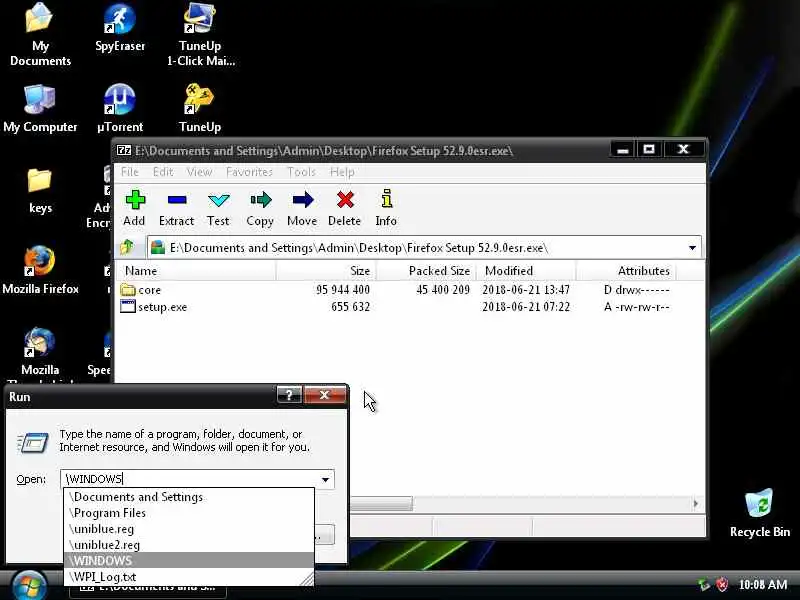Sort file list by Size column
Viewport: 800px width, 600px height.
326,271
